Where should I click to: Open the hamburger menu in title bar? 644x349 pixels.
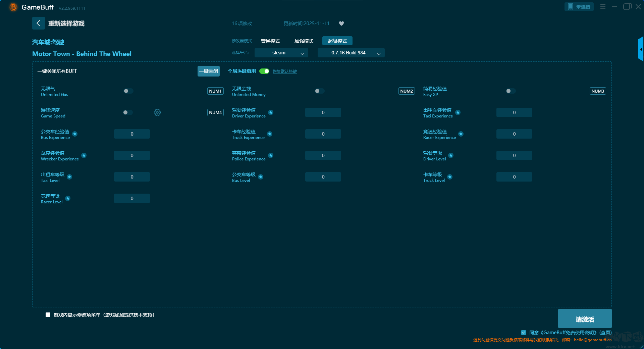(x=603, y=7)
